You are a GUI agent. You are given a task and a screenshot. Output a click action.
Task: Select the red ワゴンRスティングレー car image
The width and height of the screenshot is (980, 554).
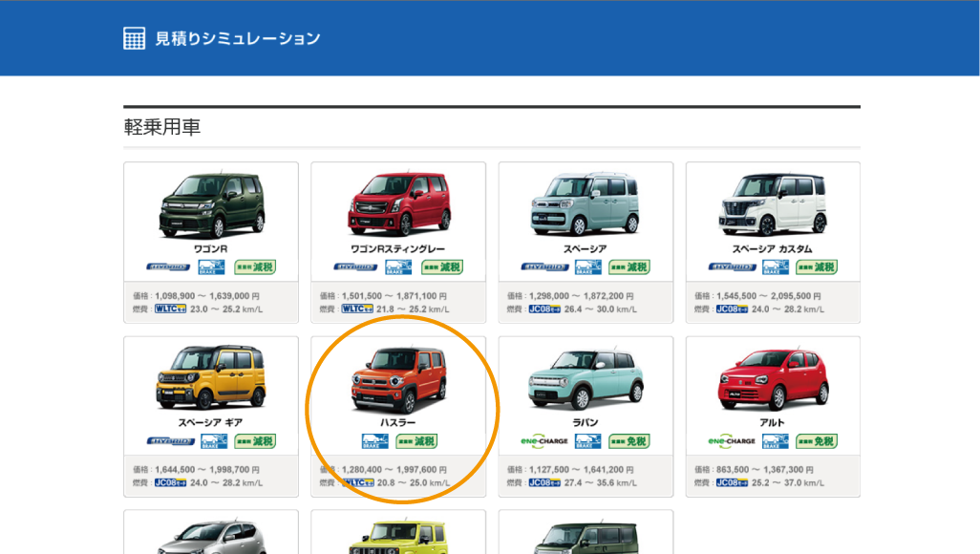[x=398, y=203]
